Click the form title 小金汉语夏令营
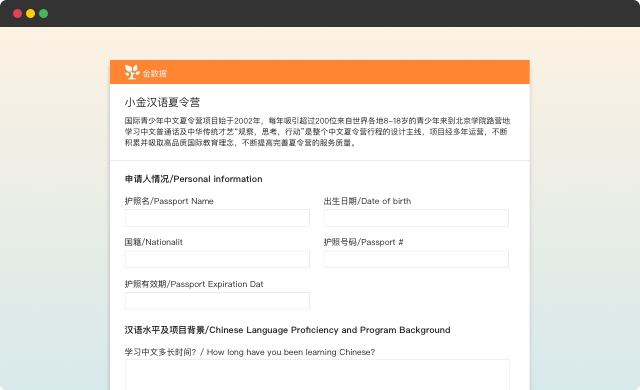This screenshot has height=390, width=640. point(162,102)
